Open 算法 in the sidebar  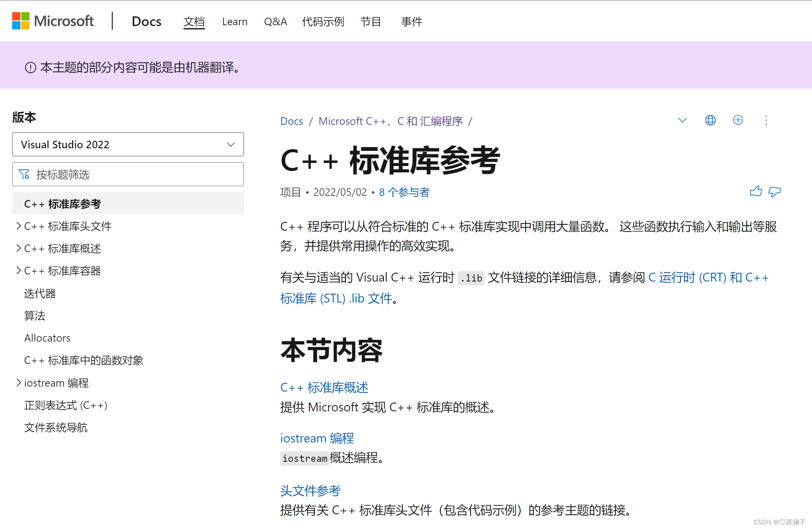pos(34,316)
